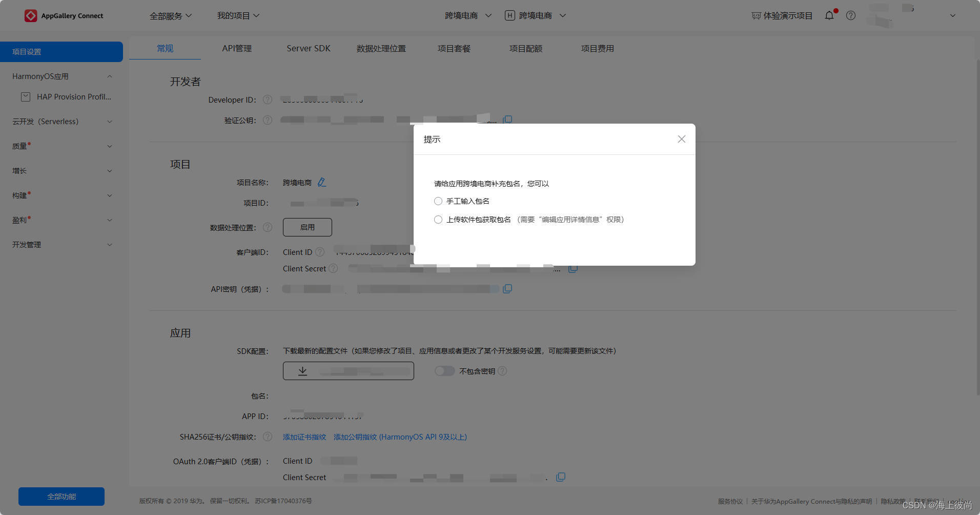This screenshot has height=515, width=980.
Task: Click 添加证书指纹 link
Action: click(x=304, y=437)
